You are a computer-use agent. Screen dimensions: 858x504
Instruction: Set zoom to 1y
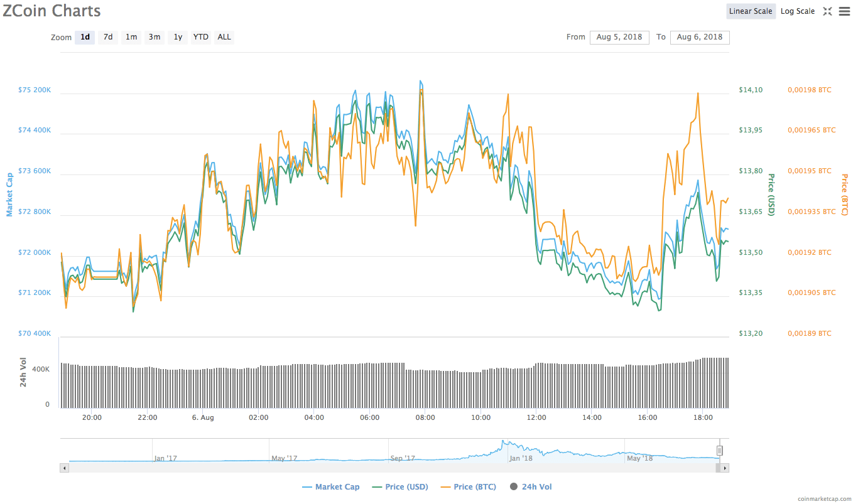[178, 37]
